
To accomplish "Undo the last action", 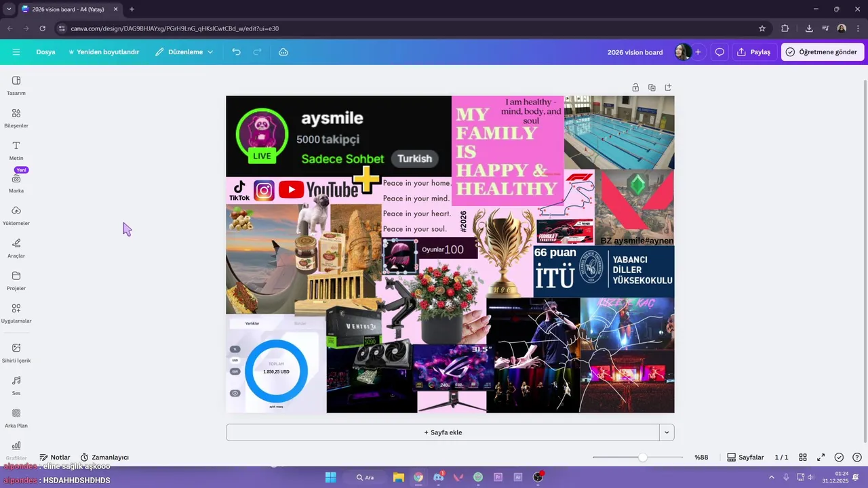I will (236, 52).
